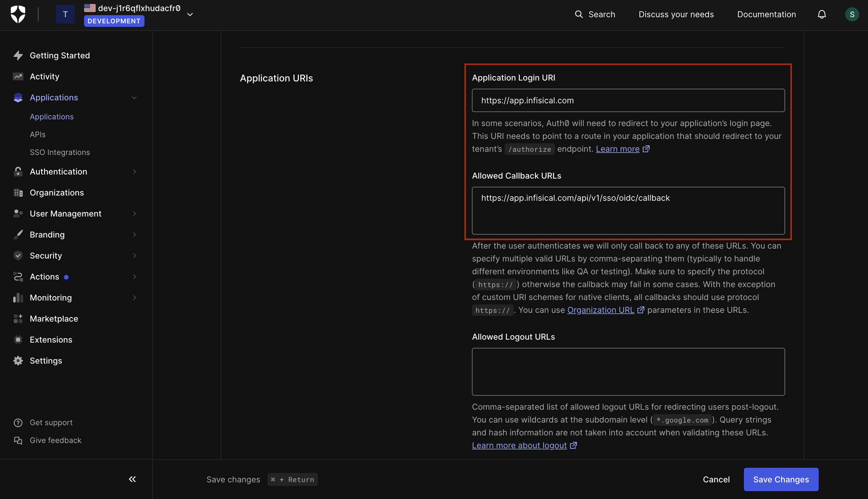
Task: Open Learn more about logout link
Action: (519, 445)
